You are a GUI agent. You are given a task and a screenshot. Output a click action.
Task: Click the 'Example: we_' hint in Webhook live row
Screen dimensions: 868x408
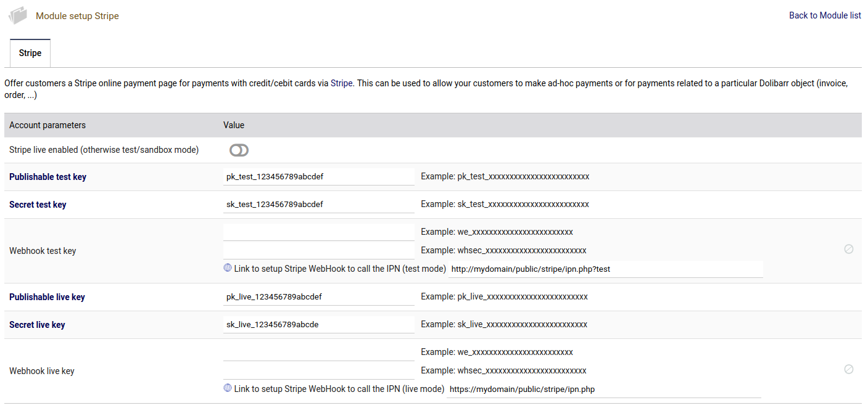(497, 353)
